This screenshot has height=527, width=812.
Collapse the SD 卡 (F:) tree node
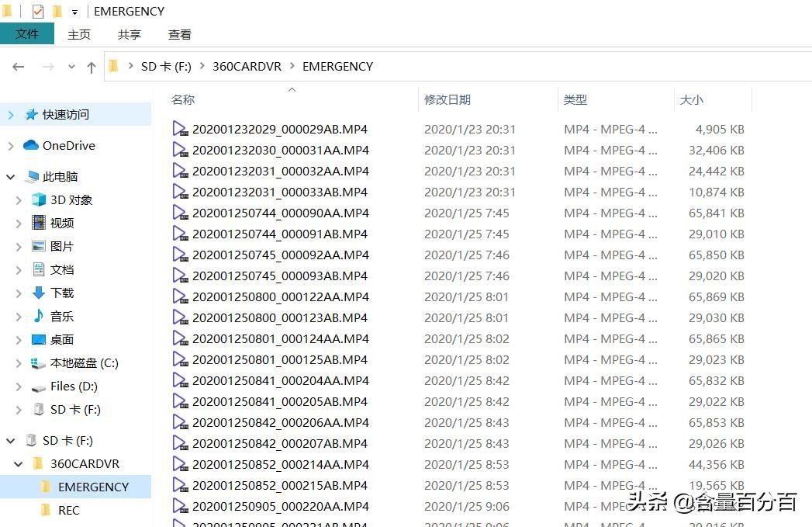point(10,440)
